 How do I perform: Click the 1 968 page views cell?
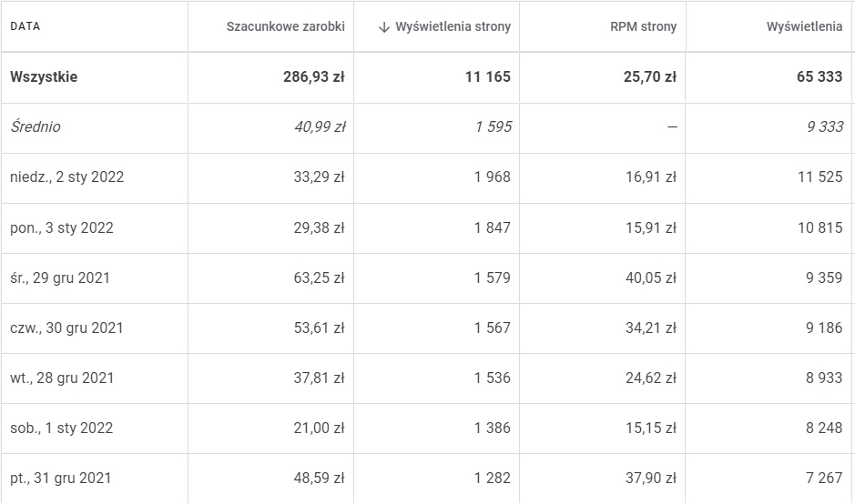pos(492,177)
